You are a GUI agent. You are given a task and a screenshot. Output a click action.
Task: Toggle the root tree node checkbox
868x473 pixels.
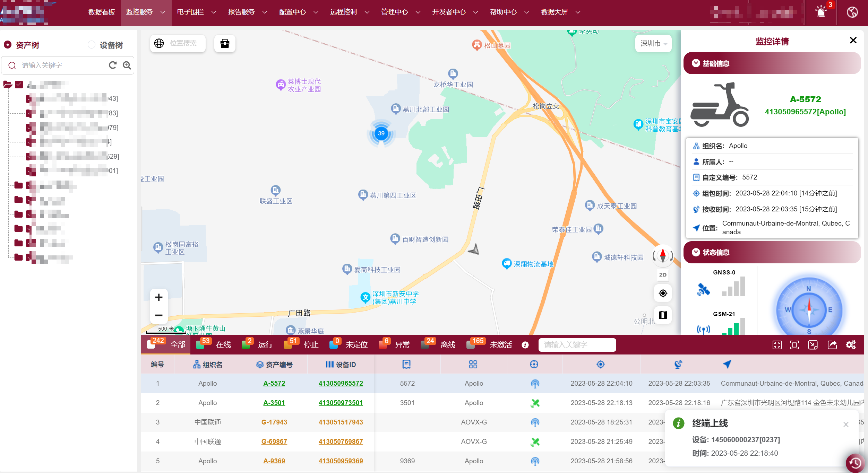pos(19,84)
